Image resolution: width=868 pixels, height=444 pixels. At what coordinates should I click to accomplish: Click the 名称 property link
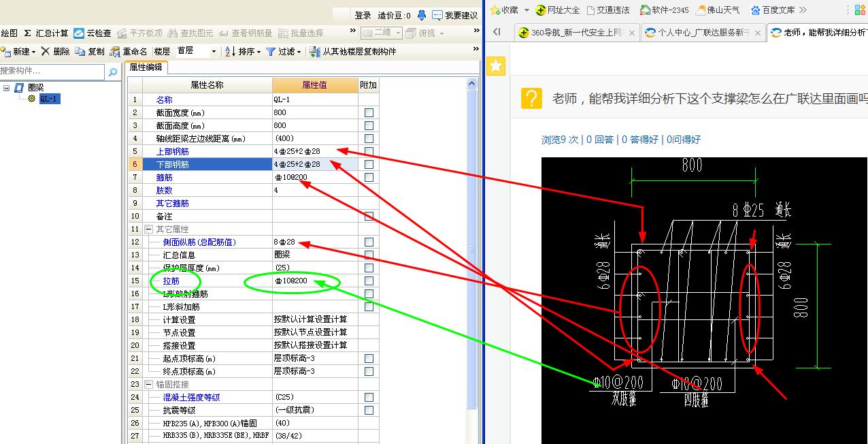(164, 99)
